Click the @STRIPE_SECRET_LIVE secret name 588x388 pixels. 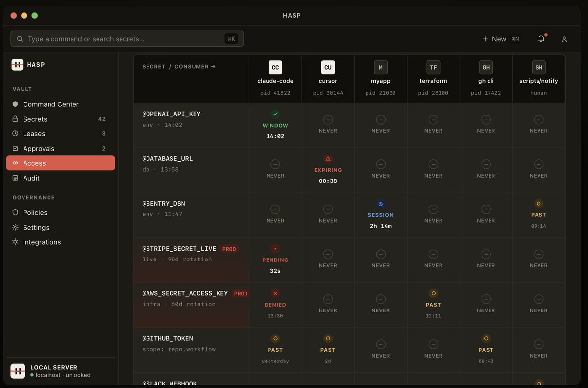click(179, 249)
